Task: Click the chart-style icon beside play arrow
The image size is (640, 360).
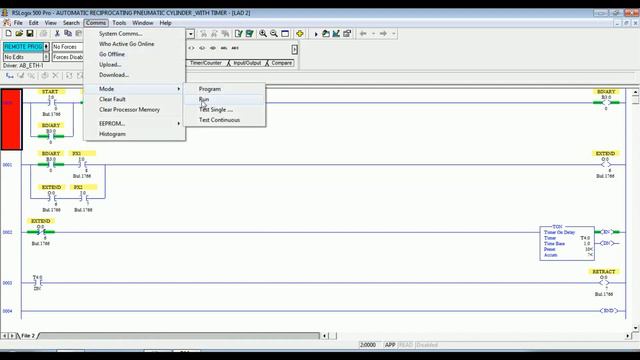Action: point(336,33)
